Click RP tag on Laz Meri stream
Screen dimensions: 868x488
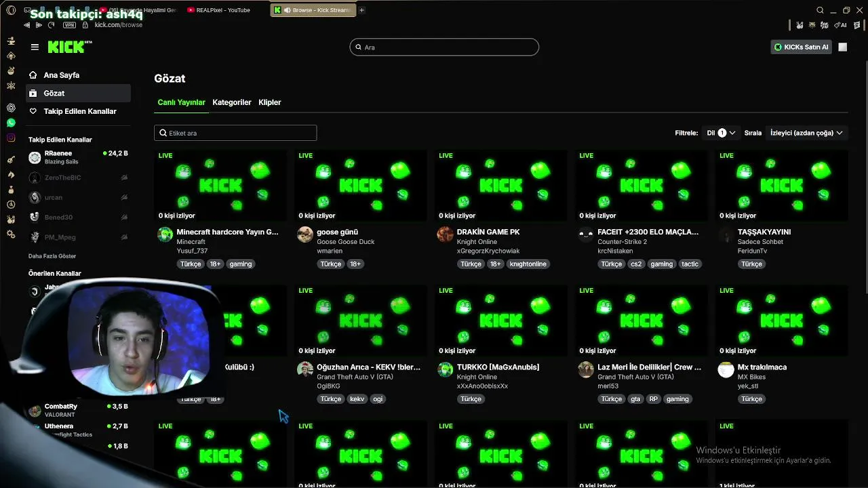[654, 399]
